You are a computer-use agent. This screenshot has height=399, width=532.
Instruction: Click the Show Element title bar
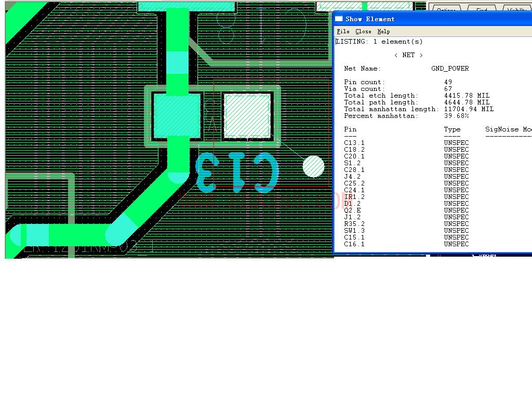(x=433, y=19)
